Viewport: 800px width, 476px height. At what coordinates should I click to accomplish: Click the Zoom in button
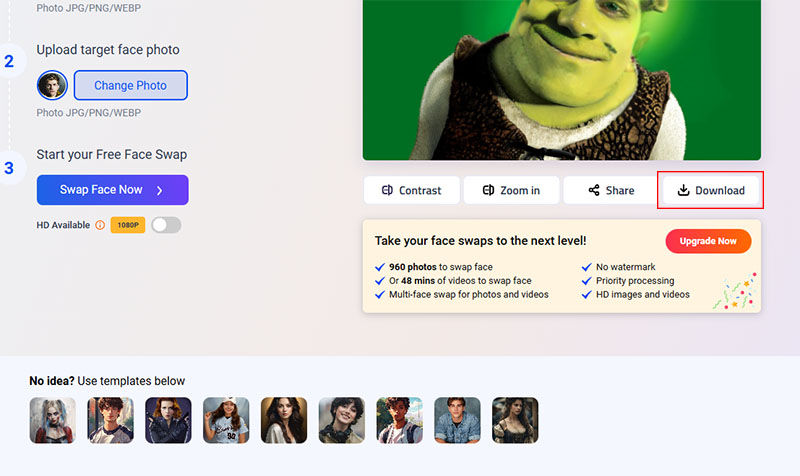pyautogui.click(x=511, y=190)
